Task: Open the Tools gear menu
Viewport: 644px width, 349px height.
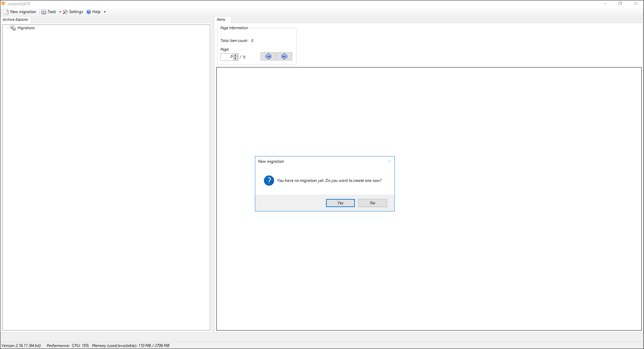Action: coord(49,12)
